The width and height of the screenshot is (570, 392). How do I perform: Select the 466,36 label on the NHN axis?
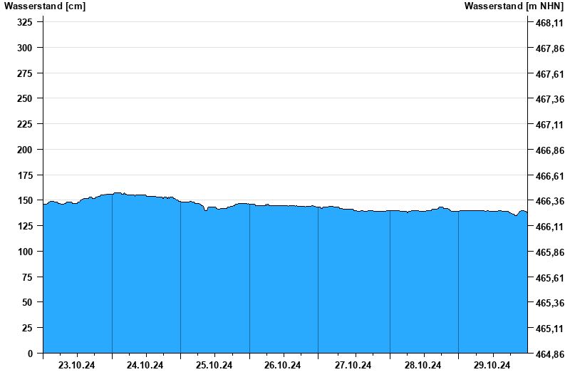549,202
